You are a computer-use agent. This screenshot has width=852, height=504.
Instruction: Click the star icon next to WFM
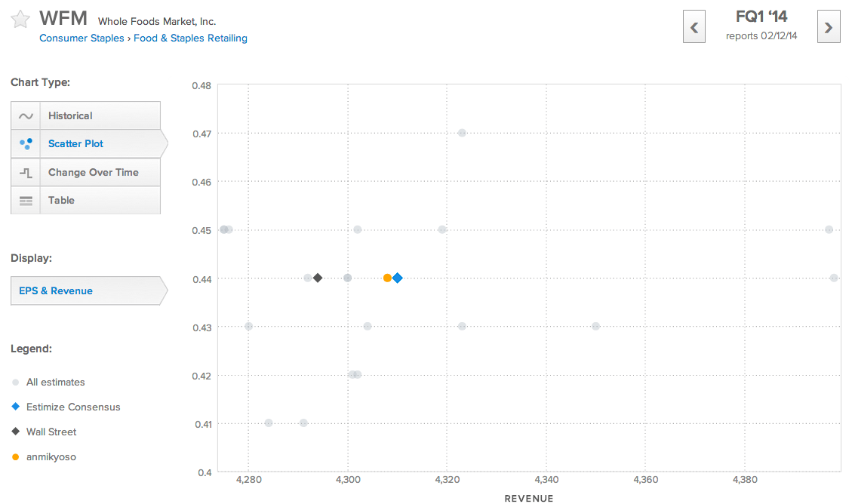point(20,20)
